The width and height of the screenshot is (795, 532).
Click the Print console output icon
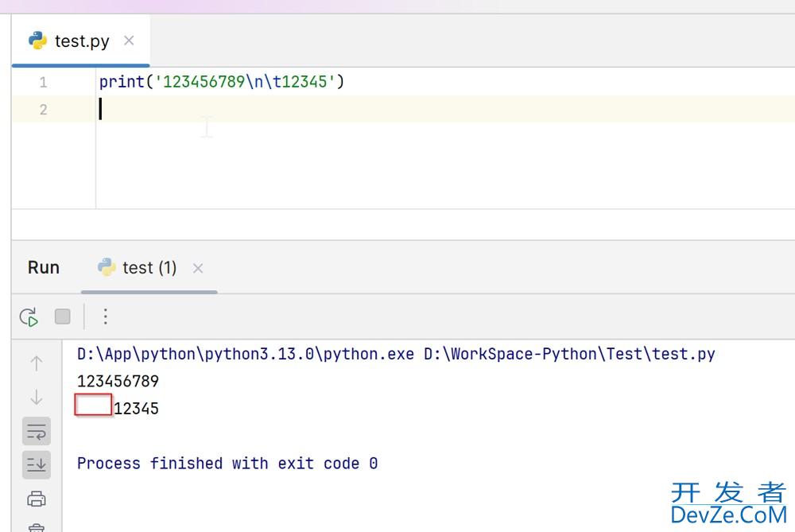point(37,499)
